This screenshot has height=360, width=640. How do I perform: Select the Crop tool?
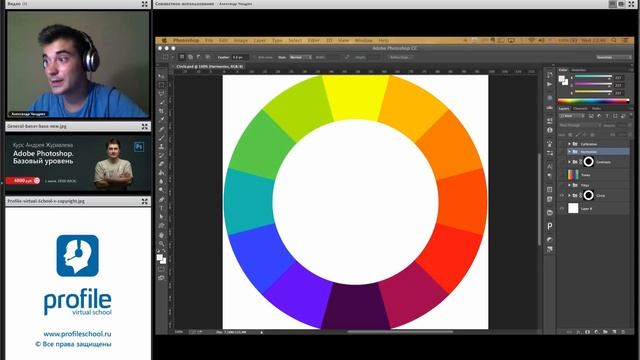[x=162, y=111]
